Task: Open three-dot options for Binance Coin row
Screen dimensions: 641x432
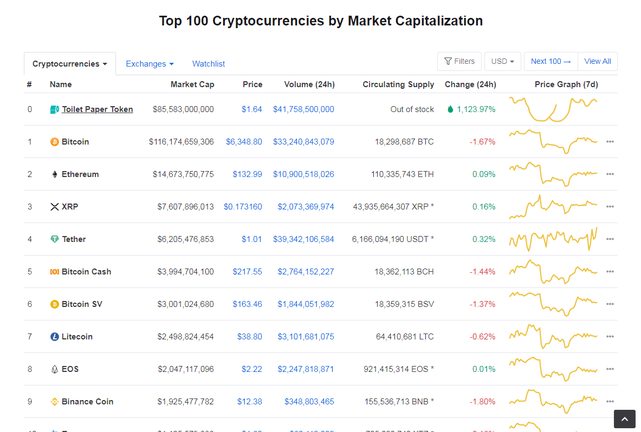Action: pyautogui.click(x=610, y=402)
